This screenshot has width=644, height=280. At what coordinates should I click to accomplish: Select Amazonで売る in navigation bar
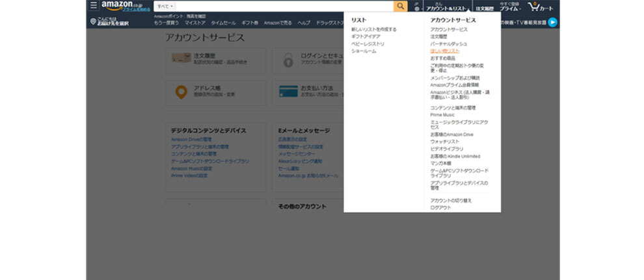point(278,23)
